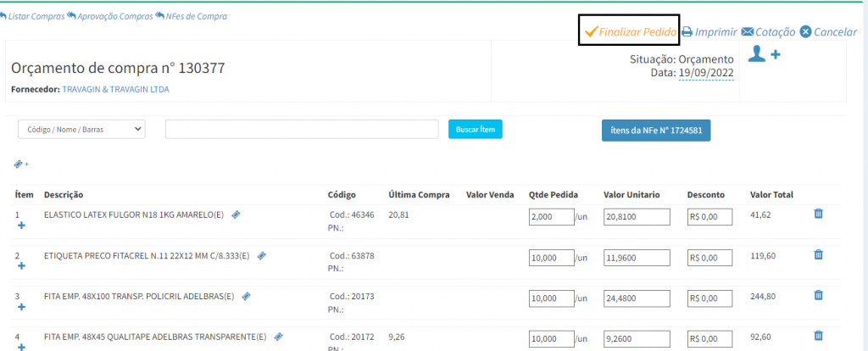868x351 pixels.
Task: Remove FITA EMP. 48X100 item via trash
Action: [818, 295]
